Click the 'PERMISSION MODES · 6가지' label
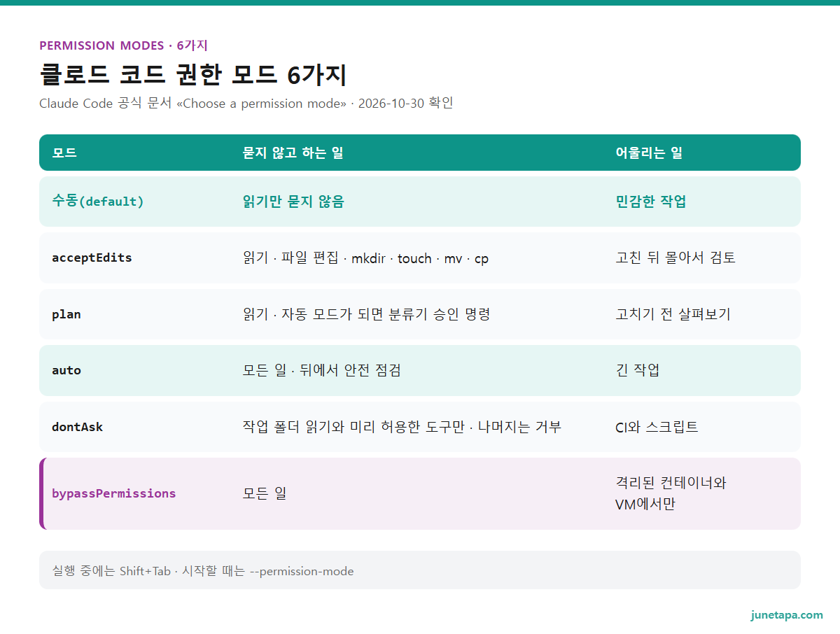840x634 pixels. (x=123, y=45)
